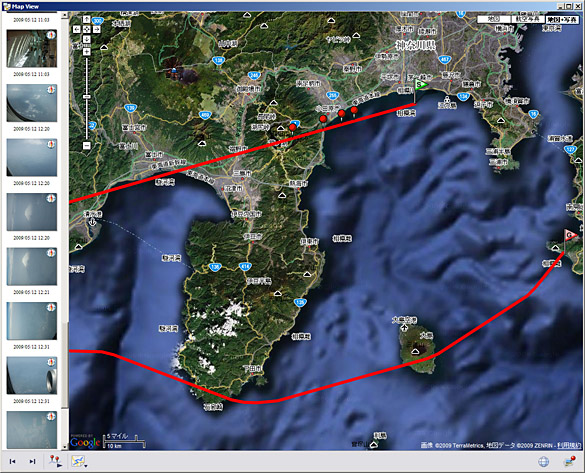Switch map type to 地図 (map)
Viewport: 585px width, 473px height.
click(494, 19)
